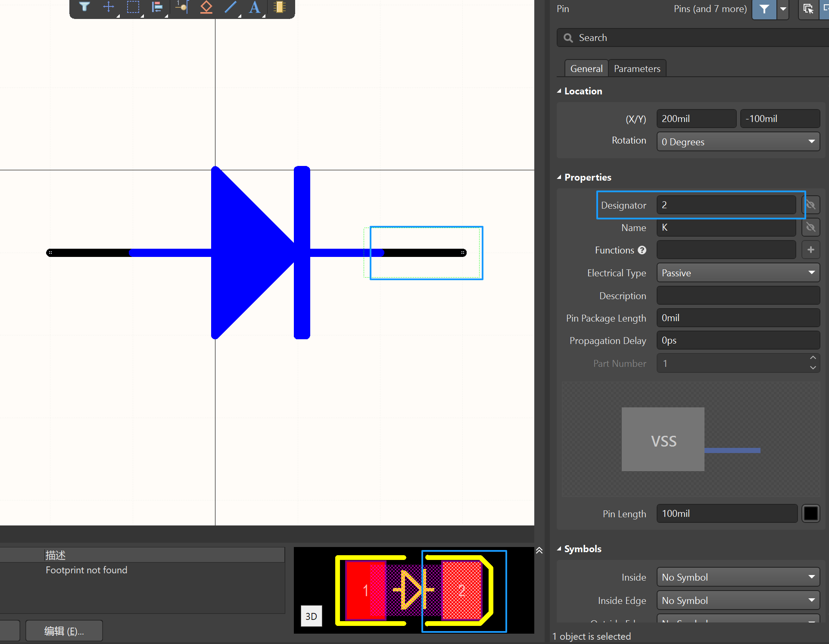Toggle the 3D footprint preview button
Image resolution: width=829 pixels, height=644 pixels.
coord(311,616)
